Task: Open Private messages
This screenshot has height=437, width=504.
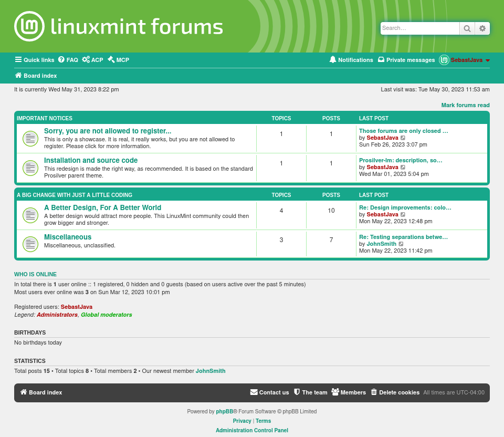Action: [406, 60]
